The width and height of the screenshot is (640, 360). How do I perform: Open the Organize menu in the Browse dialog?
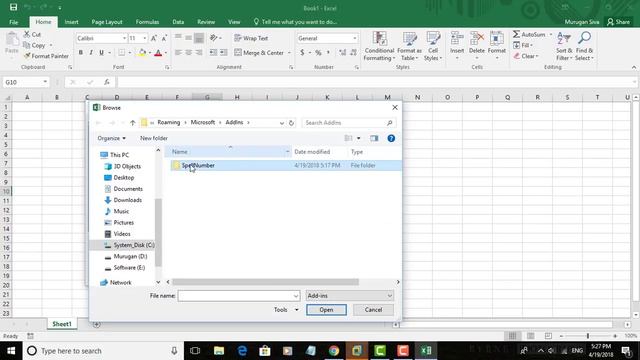(x=111, y=138)
